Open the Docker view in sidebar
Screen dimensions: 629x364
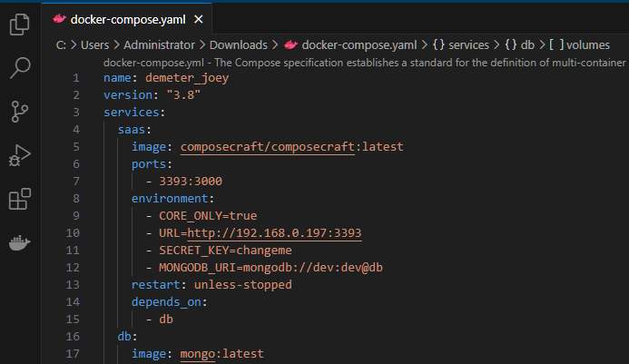(20, 242)
